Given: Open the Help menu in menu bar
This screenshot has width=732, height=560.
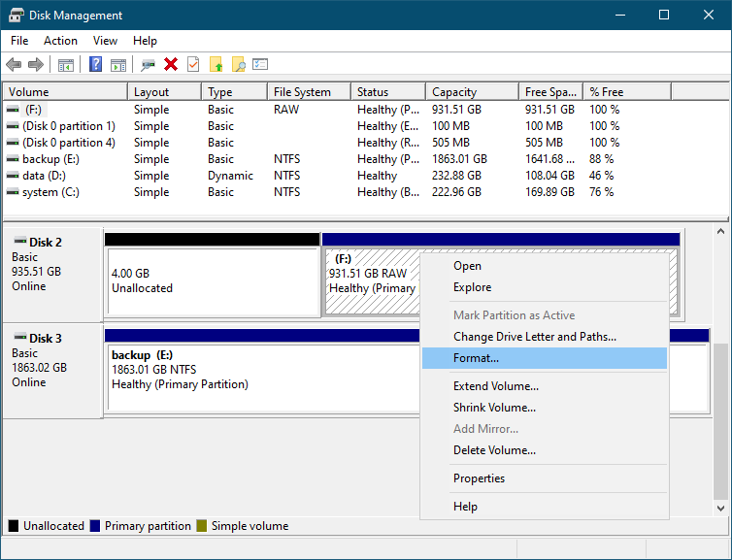Looking at the screenshot, I should coord(145,41).
